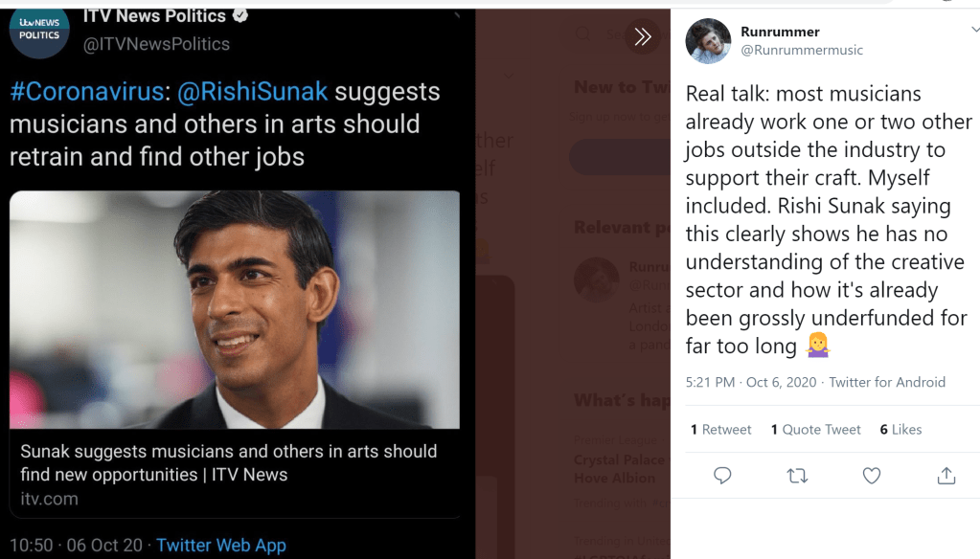The image size is (980, 559).
Task: Click the 5:21 PM Oct 6, 2020 timestamp
Action: click(751, 382)
